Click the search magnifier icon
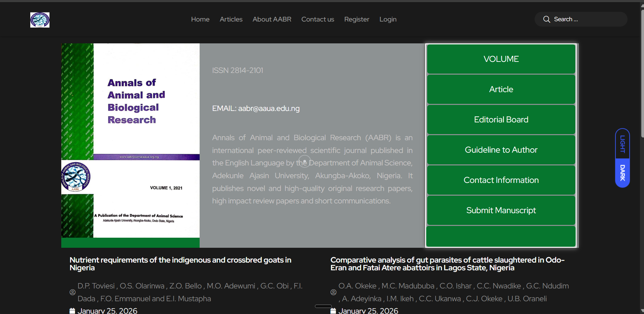The width and height of the screenshot is (644, 314). click(x=546, y=19)
